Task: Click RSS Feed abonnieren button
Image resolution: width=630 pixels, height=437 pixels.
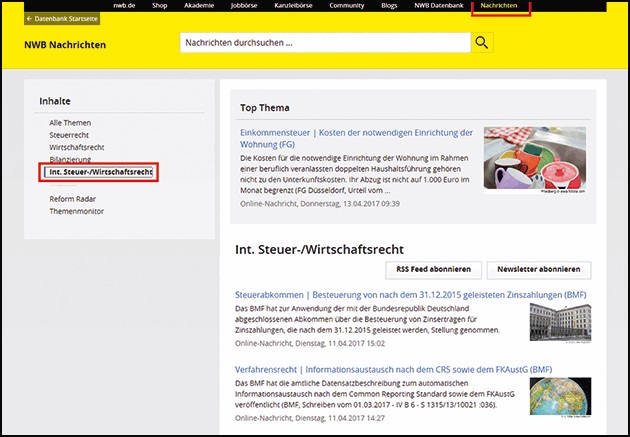Action: [428, 270]
